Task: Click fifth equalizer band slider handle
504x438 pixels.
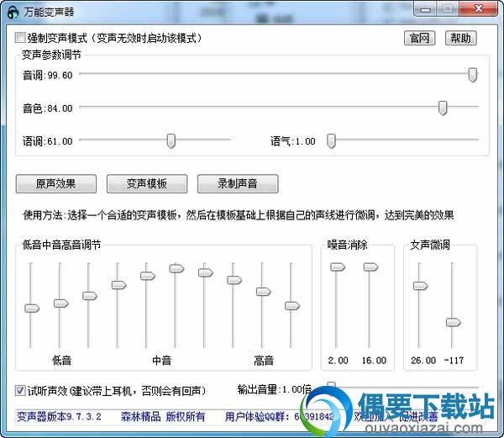Action: pos(148,276)
